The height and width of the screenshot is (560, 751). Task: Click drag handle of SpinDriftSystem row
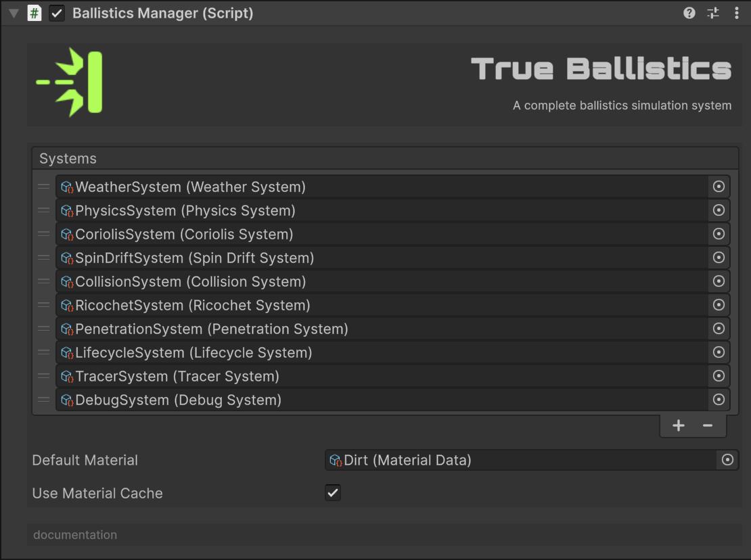click(x=43, y=258)
